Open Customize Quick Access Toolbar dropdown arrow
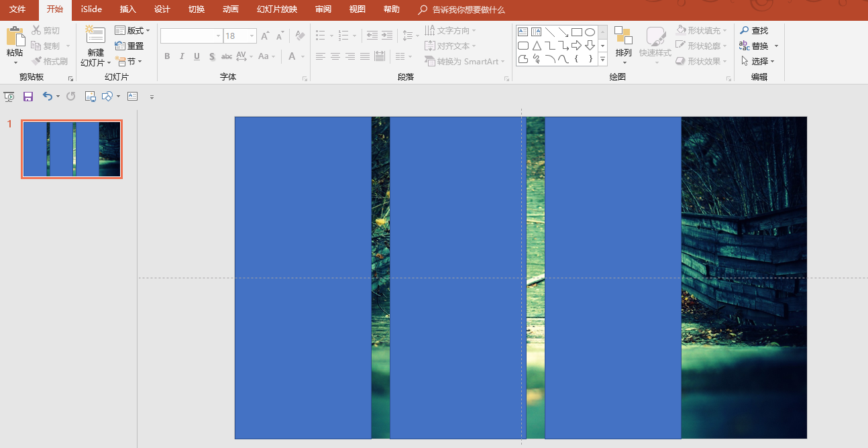Viewport: 868px width, 448px height. (x=152, y=97)
